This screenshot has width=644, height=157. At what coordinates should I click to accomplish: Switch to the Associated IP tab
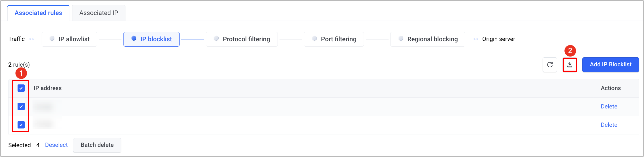click(x=99, y=13)
